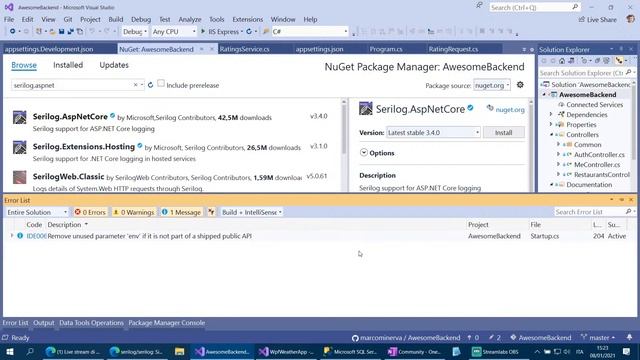The image size is (640, 360).
Task: Expand the Options section in package details
Action: (364, 153)
